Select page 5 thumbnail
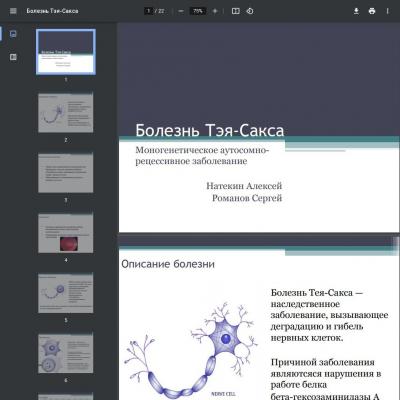 tap(66, 293)
